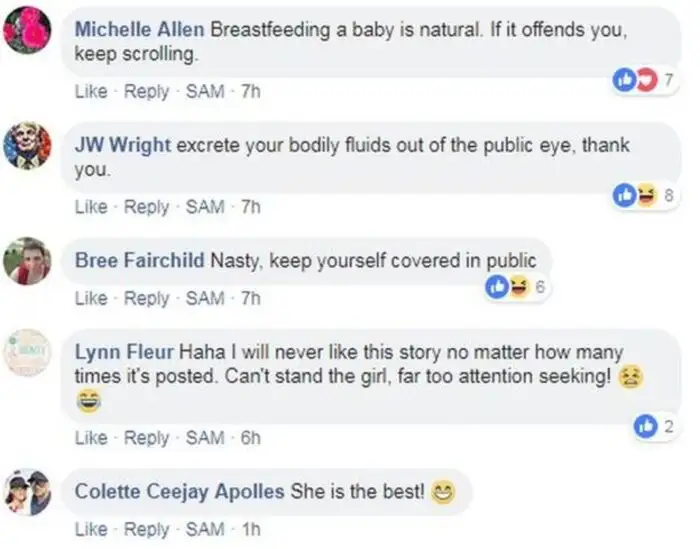This screenshot has width=700, height=549.
Task: Like Michelle Allen's breastfeeding comment
Action: point(90,91)
